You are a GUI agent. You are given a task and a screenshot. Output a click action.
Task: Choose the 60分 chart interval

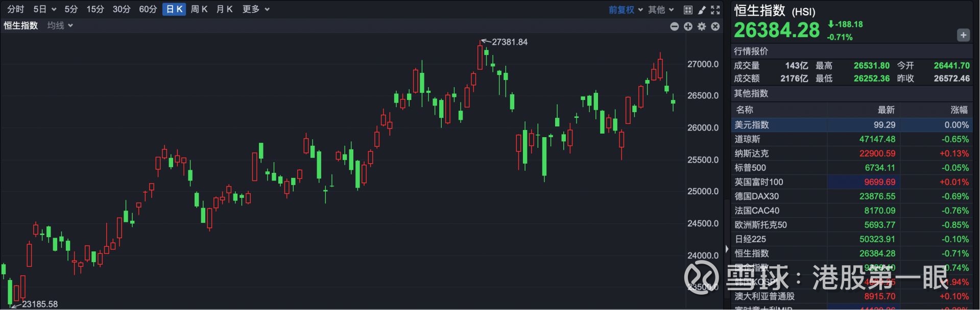pos(148,9)
